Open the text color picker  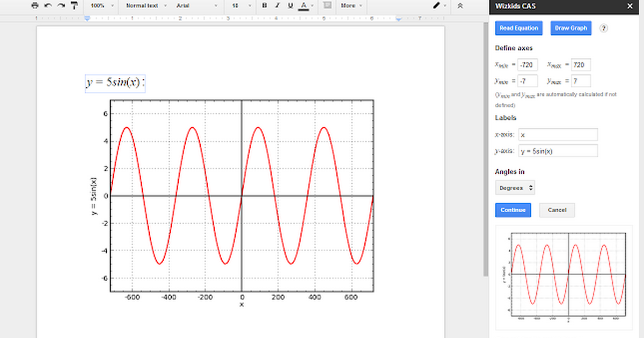306,5
